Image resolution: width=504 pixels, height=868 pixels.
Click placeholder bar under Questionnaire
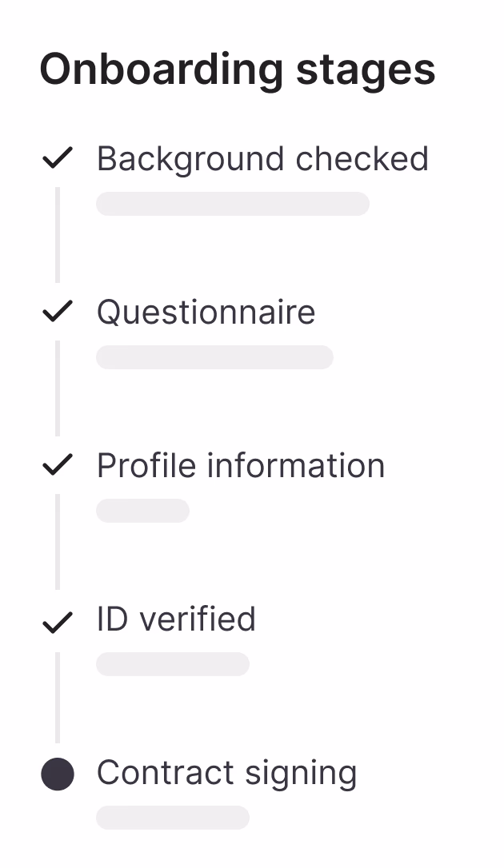[x=214, y=357]
